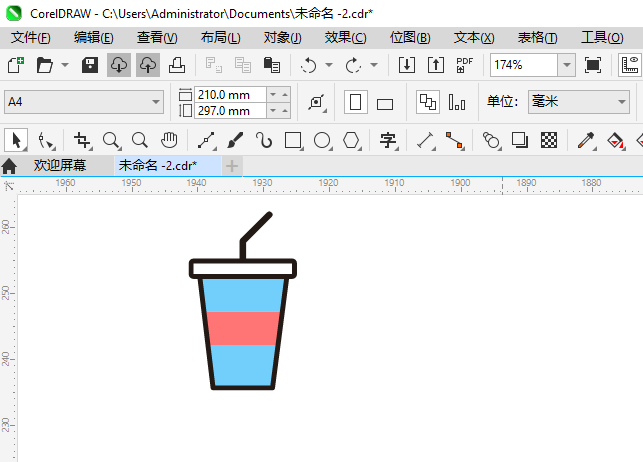This screenshot has width=643, height=462.
Task: Click the cloud upload icon
Action: (148, 65)
